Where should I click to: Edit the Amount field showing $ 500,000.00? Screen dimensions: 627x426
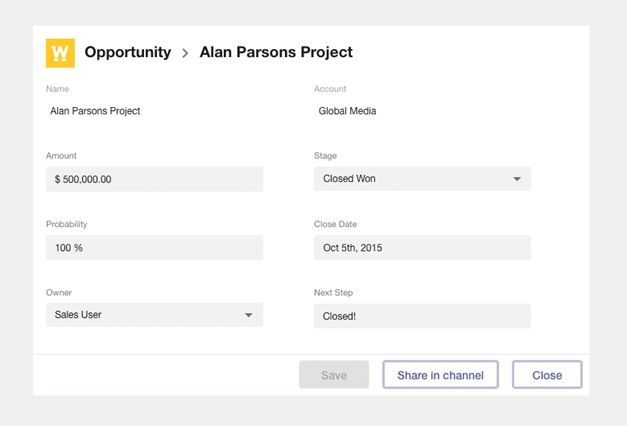pos(154,179)
